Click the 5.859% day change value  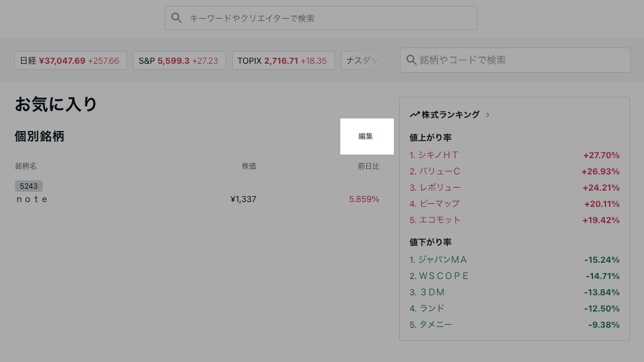tap(364, 199)
